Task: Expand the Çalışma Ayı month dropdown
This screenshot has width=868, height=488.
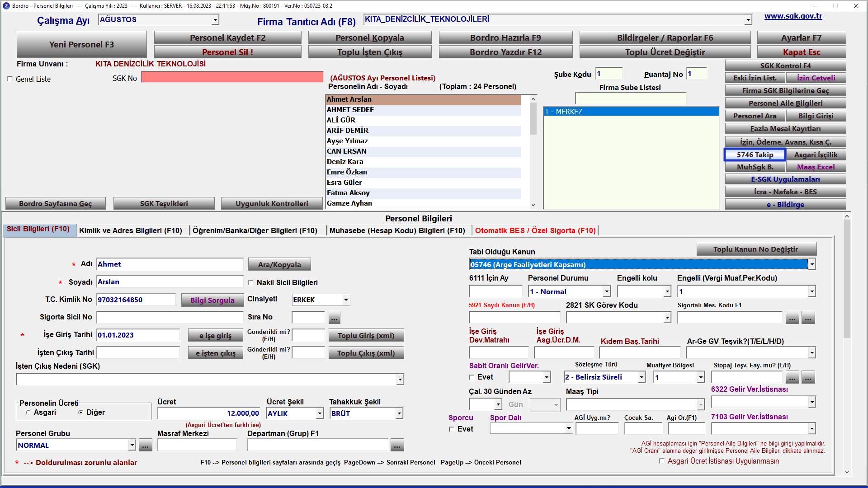Action: click(215, 19)
